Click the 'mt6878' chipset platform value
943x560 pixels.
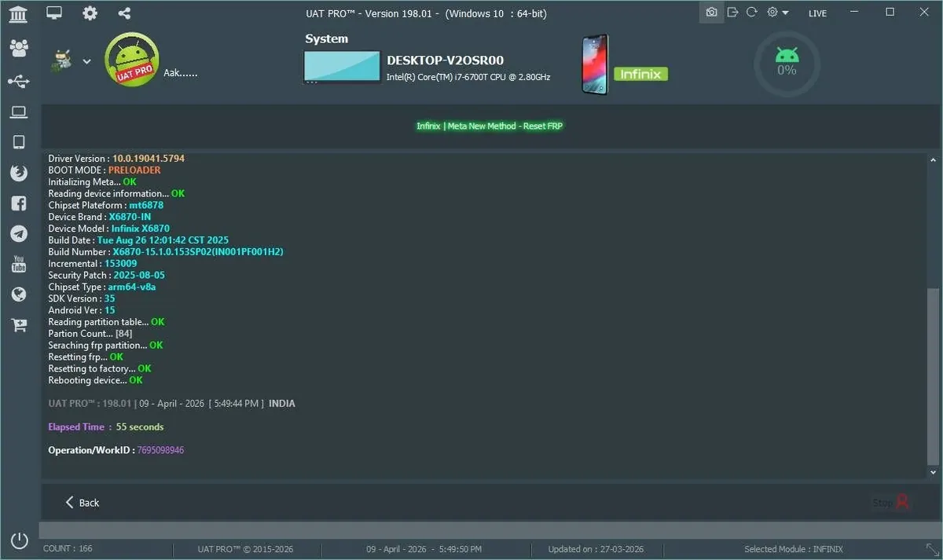tap(146, 205)
